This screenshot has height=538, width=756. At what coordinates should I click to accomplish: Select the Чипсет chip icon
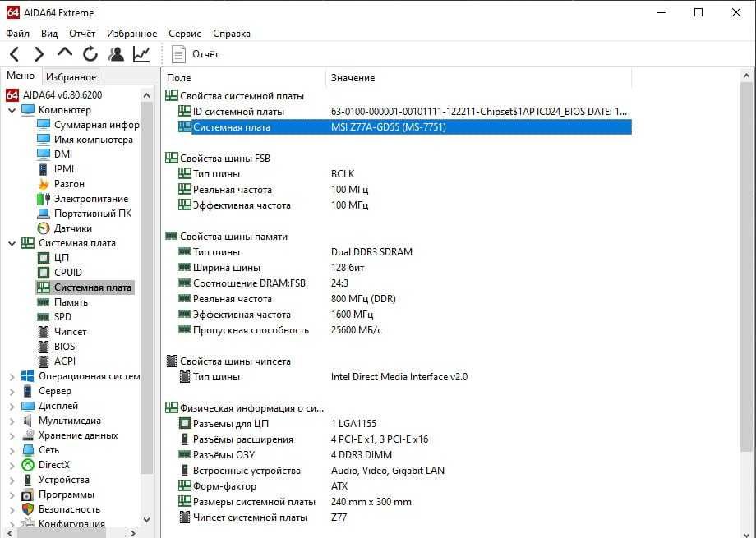[x=44, y=332]
